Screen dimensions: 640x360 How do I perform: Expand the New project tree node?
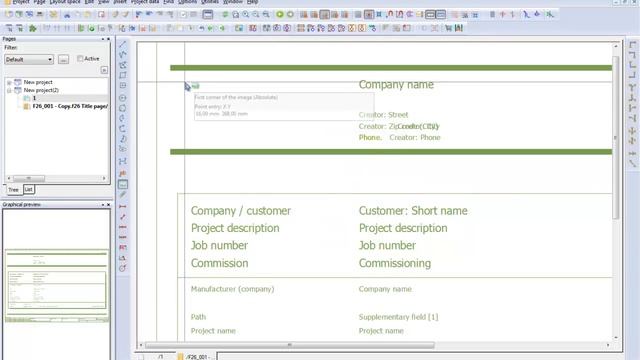coord(9,82)
